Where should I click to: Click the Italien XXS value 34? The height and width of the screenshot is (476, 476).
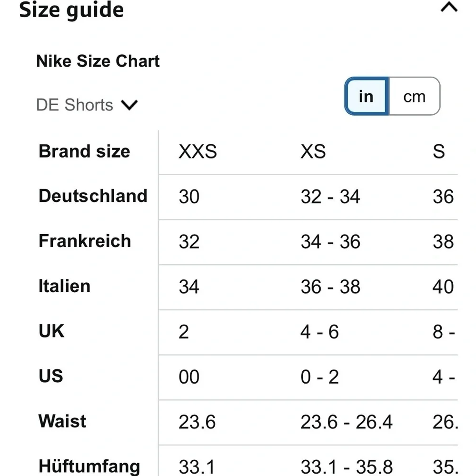coord(189,287)
